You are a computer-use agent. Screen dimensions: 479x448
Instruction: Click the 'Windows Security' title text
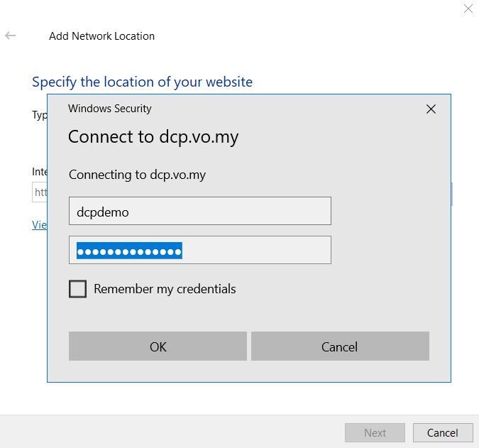click(x=110, y=109)
